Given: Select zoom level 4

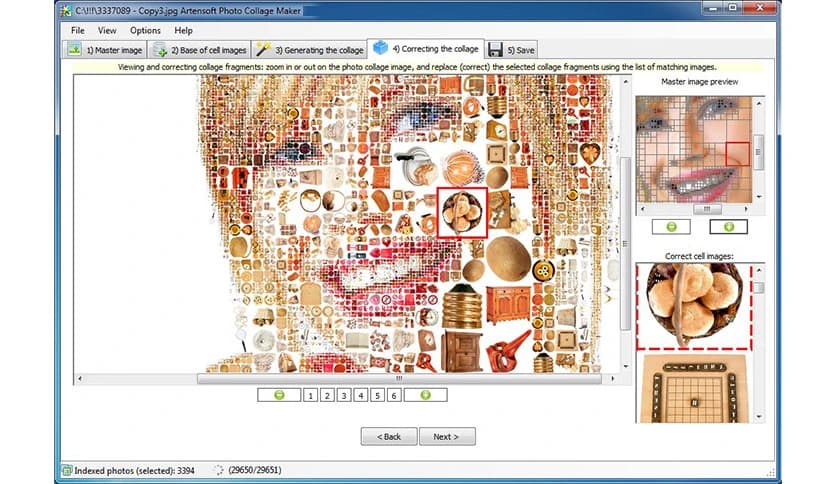Looking at the screenshot, I should [x=360, y=395].
